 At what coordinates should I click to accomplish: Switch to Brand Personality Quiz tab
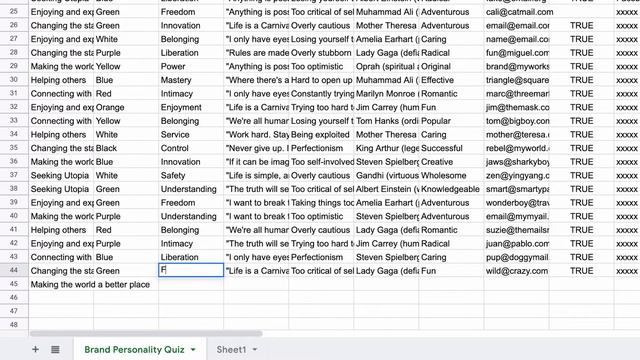134,349
